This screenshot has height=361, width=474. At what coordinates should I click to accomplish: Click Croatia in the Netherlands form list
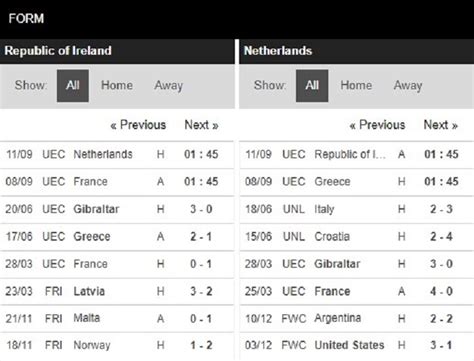pos(332,237)
